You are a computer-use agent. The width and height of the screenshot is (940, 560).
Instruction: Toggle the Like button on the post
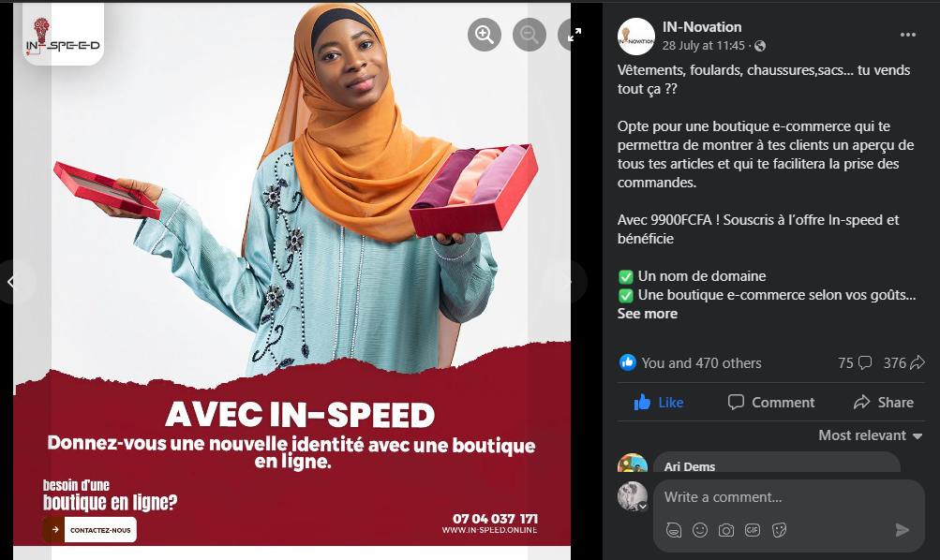[659, 402]
